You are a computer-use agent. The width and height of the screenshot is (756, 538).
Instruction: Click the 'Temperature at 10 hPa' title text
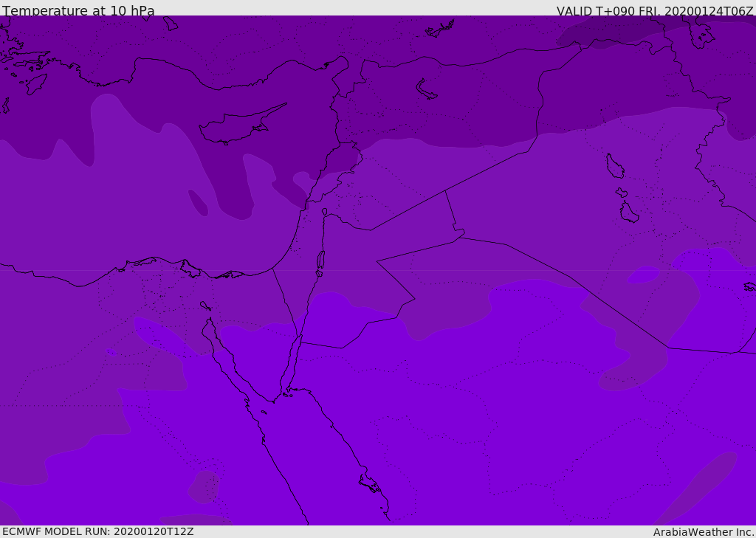coord(78,10)
